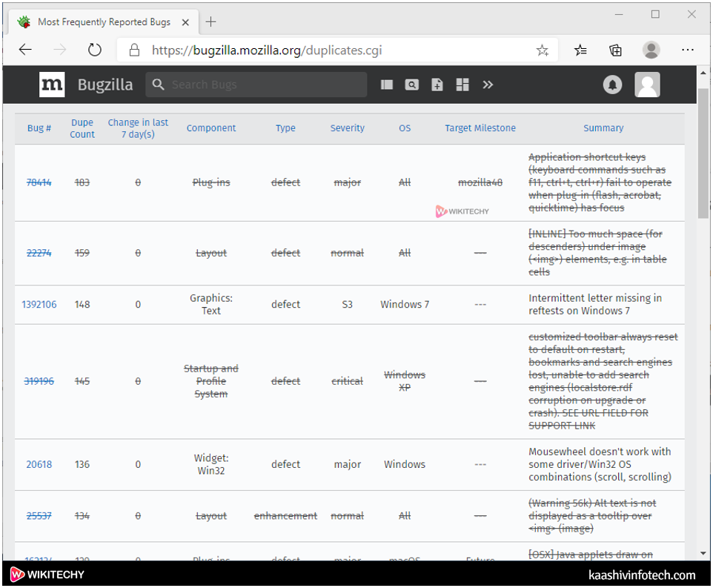Click the new bug file icon

(x=437, y=85)
